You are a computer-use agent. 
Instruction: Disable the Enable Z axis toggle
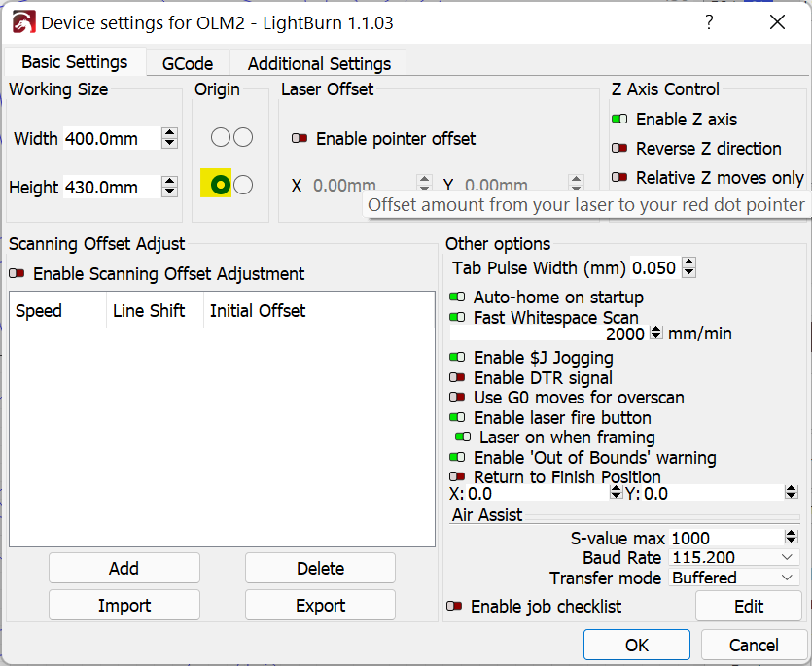(619, 120)
